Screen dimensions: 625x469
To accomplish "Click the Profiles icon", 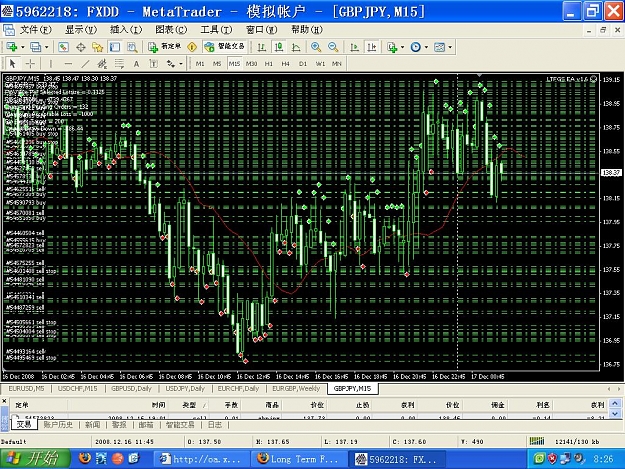I will click(35, 47).
